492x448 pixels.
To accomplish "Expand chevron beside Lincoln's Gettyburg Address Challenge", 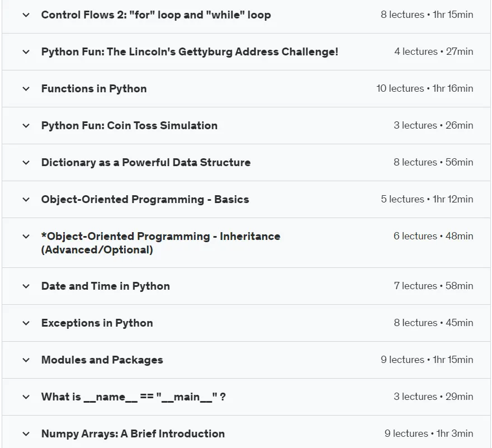I will pos(26,52).
